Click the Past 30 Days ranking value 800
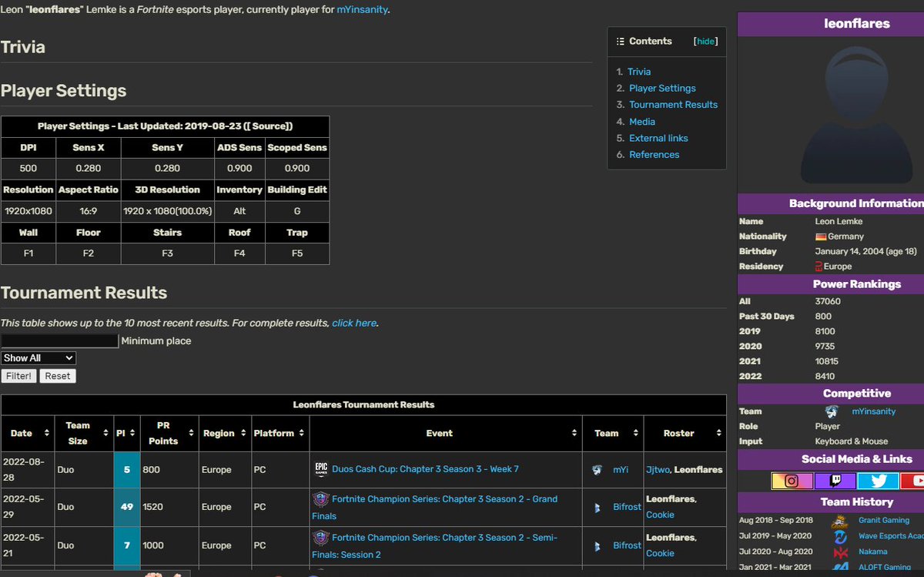The image size is (924, 577). pos(824,317)
